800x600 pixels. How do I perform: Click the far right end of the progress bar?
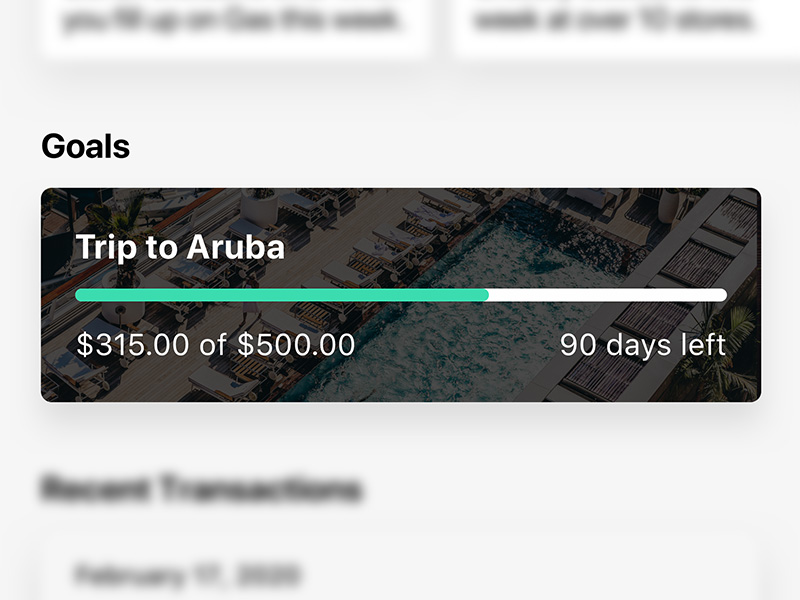pos(721,295)
